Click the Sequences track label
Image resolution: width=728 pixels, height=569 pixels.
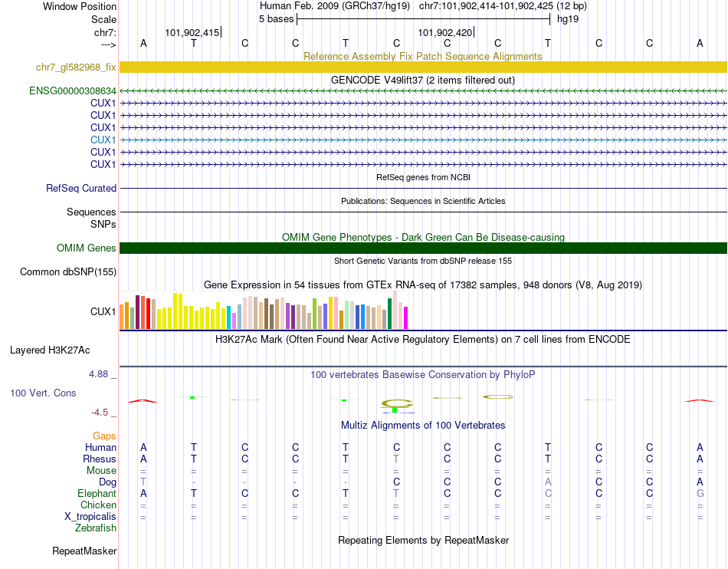(x=91, y=212)
